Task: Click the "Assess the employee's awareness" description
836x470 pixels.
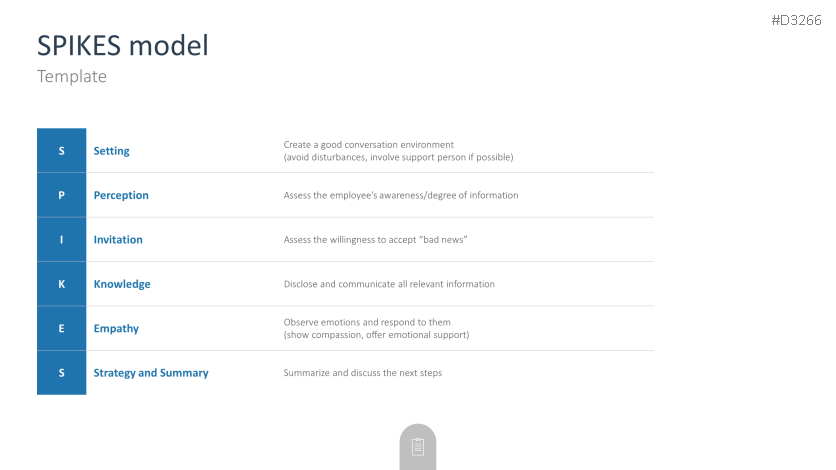Action: [401, 195]
